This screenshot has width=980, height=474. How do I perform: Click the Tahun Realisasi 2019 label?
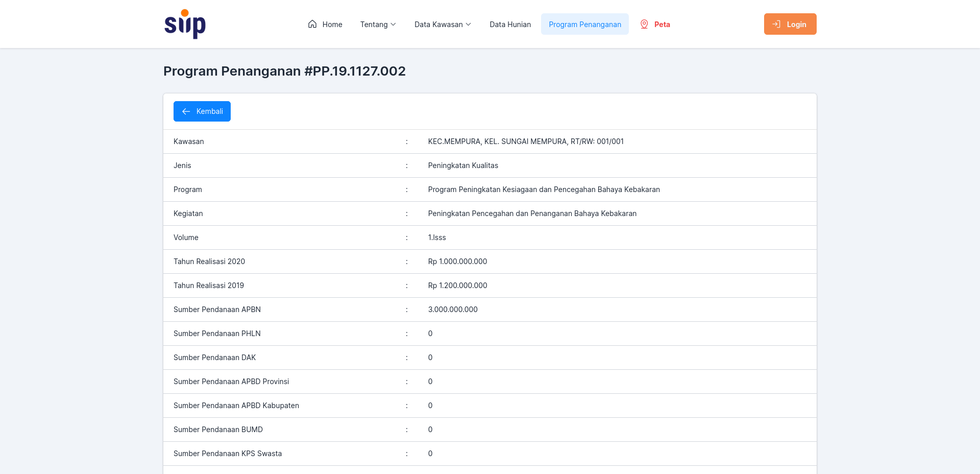tap(209, 286)
